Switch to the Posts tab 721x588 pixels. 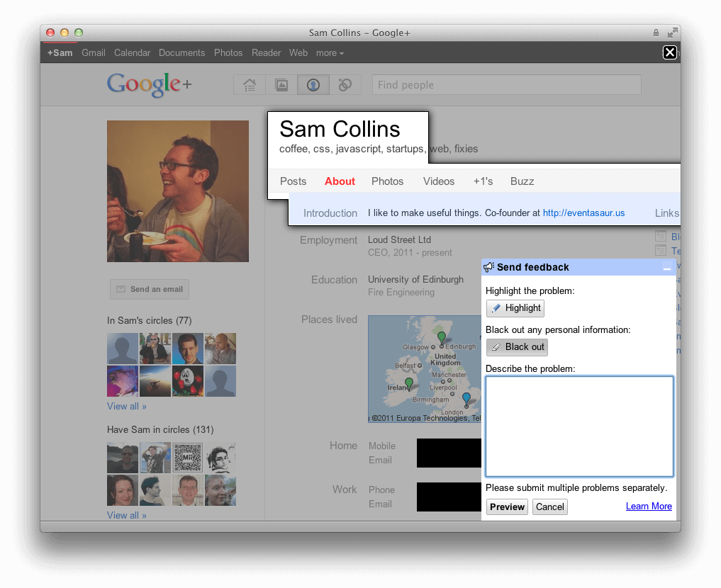[x=293, y=181]
